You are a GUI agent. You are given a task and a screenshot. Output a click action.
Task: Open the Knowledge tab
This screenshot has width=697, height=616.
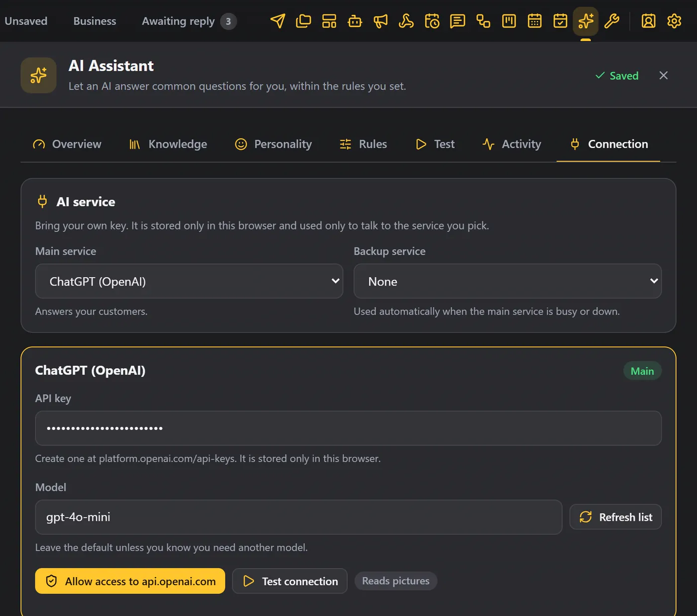[x=168, y=144]
